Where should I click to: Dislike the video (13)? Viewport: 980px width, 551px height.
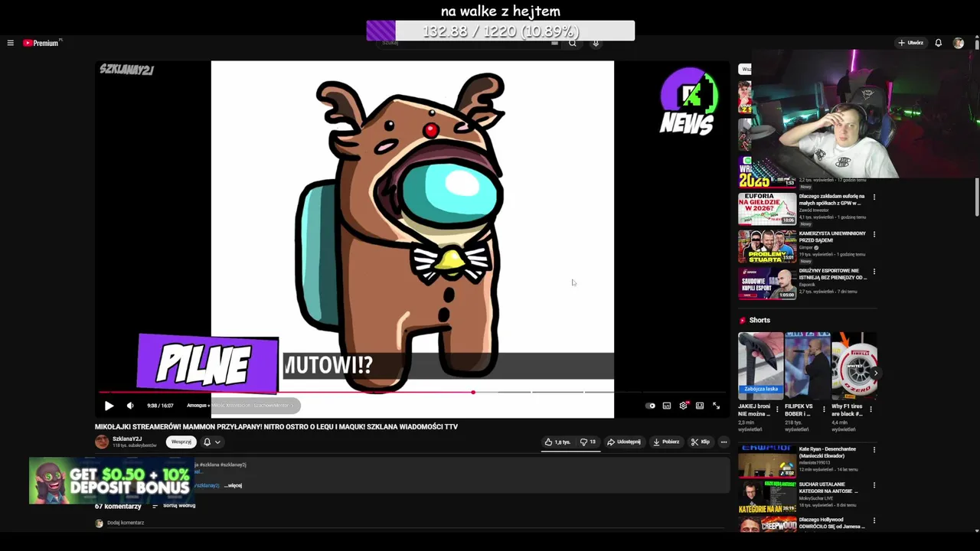coord(587,442)
